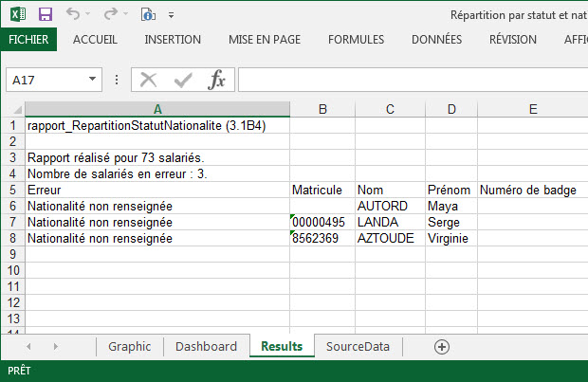Click the Cancel X icon in formula bar
Viewport: 588px width, 382px height.
[149, 80]
